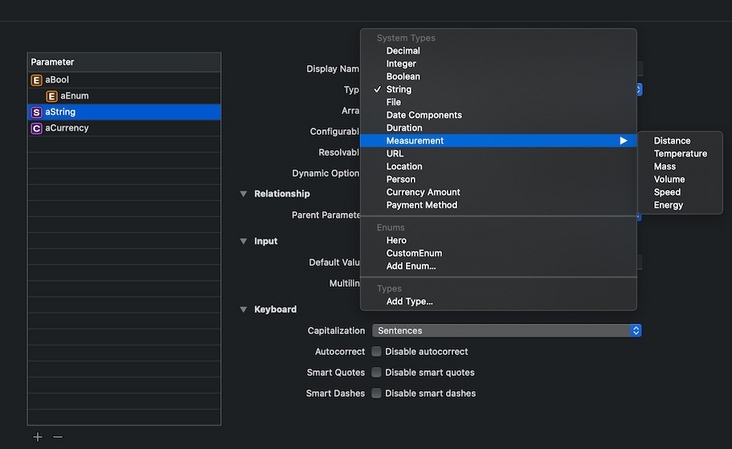Viewport: 732px width, 449px height.
Task: Choose the CustomEnum enum
Action: 499,253
